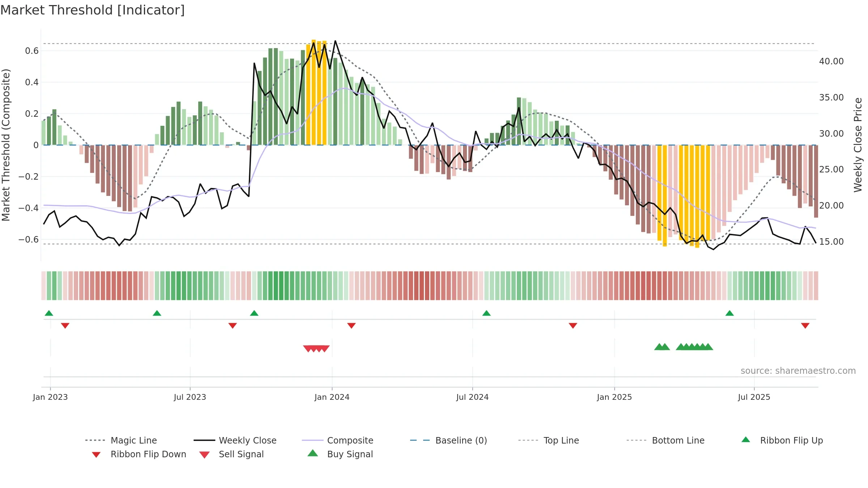Click the Market Threshold (Composite) axis title
Screen dimensions: 868x488
pyautogui.click(x=6, y=145)
